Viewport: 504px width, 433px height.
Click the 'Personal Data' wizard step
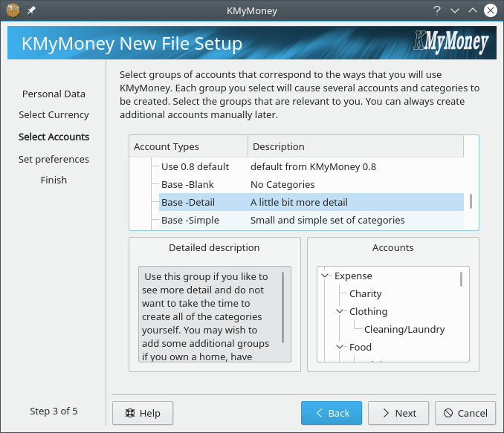click(54, 94)
